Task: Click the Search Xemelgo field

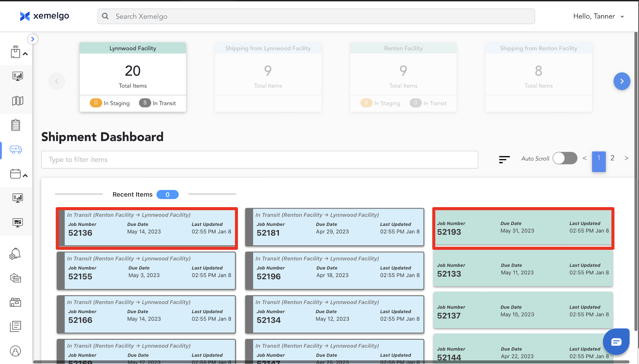Action: point(316,16)
